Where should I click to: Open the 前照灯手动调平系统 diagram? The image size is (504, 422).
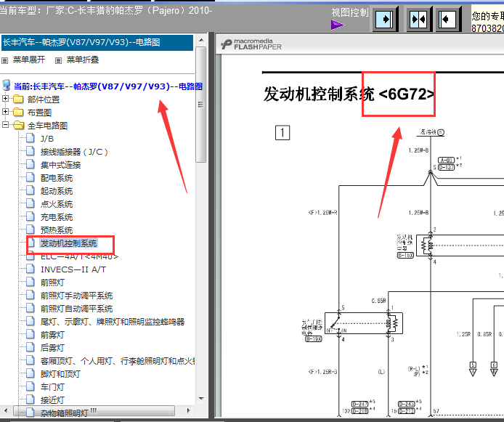(x=76, y=296)
